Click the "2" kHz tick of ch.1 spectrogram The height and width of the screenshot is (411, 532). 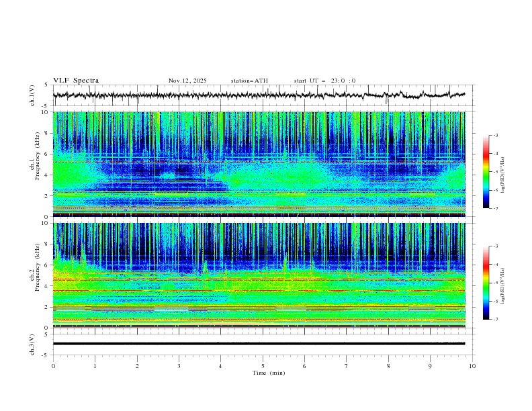[x=48, y=195]
